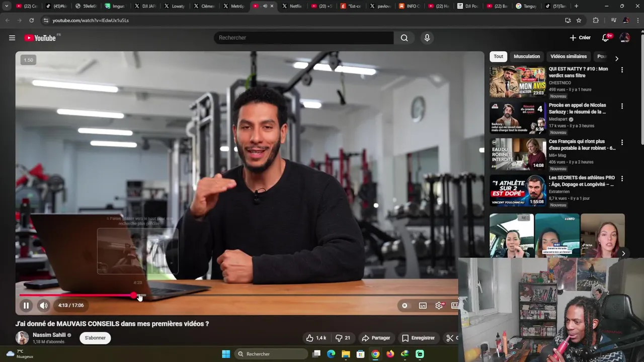Open Microsoft Edge from taskbar
The width and height of the screenshot is (644, 362).
coord(331,354)
